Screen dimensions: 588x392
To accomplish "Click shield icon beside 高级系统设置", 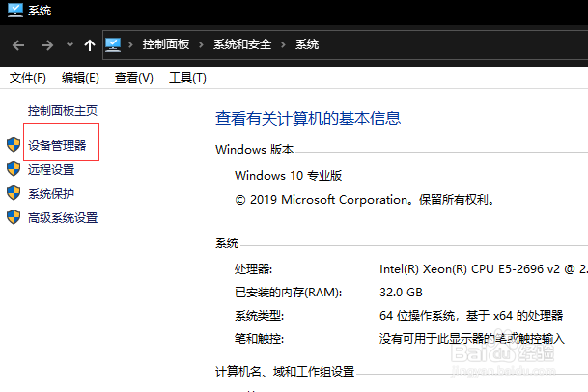I will pos(14,217).
